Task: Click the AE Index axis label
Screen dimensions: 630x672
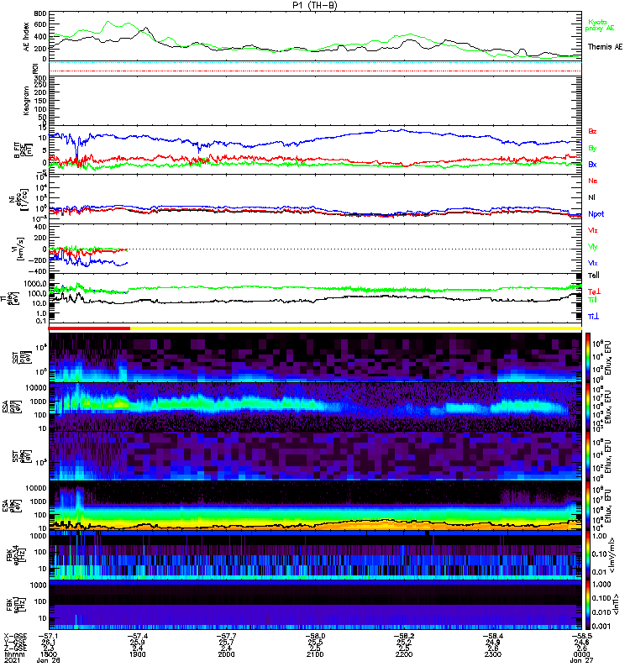Action: [27, 36]
